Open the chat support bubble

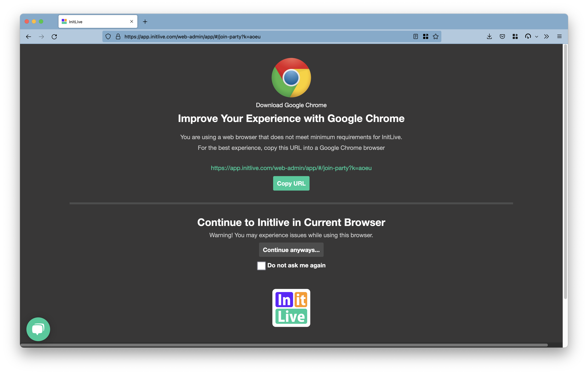pos(38,329)
